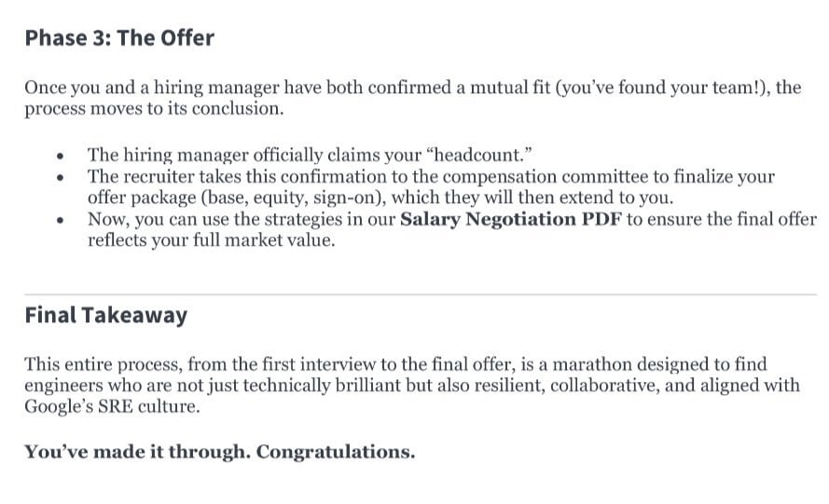Click the horizontal divider above Final Takeaway

click(420, 295)
